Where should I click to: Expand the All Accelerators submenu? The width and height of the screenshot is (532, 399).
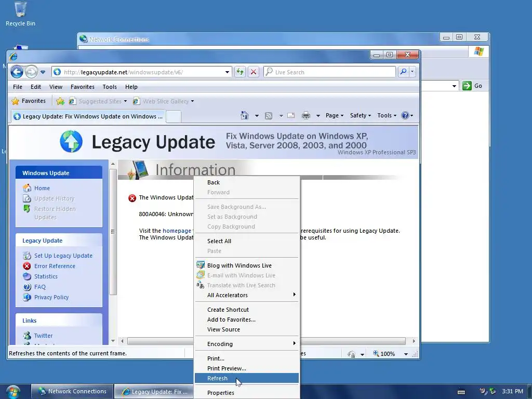247,295
